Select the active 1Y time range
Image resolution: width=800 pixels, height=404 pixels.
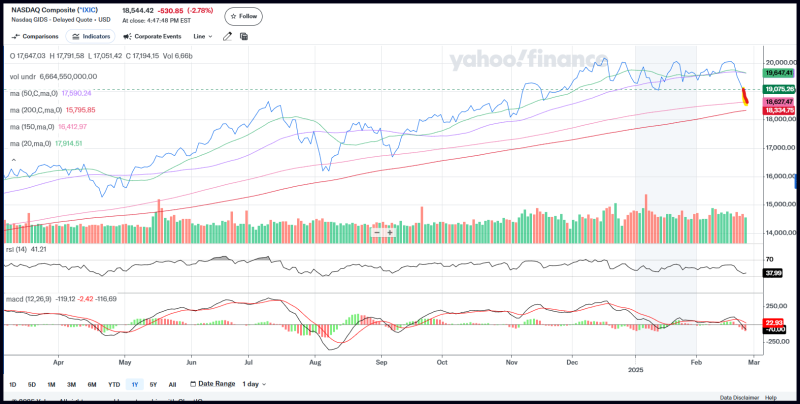pyautogui.click(x=134, y=385)
